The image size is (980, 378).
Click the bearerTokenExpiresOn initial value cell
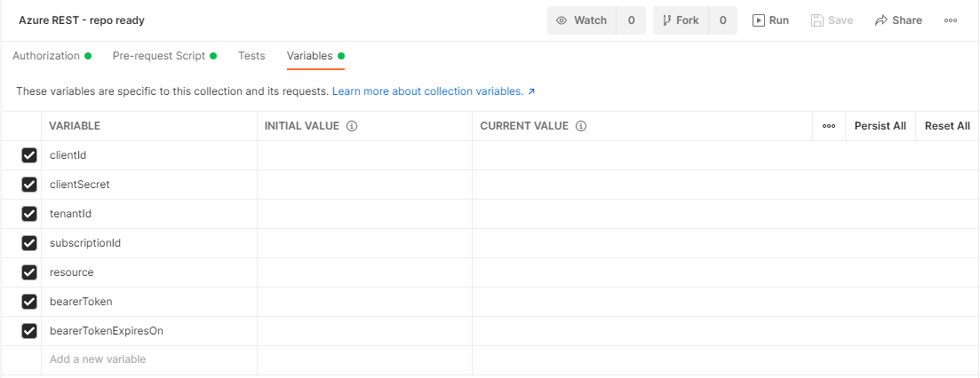click(364, 331)
